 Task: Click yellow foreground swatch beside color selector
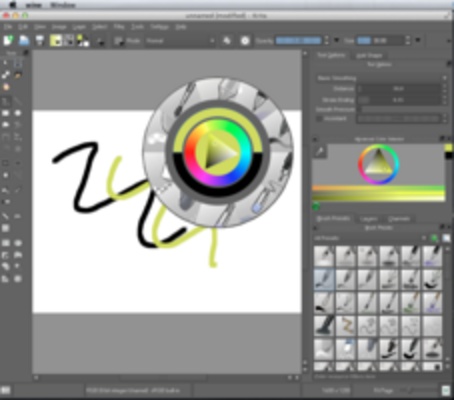point(449,148)
